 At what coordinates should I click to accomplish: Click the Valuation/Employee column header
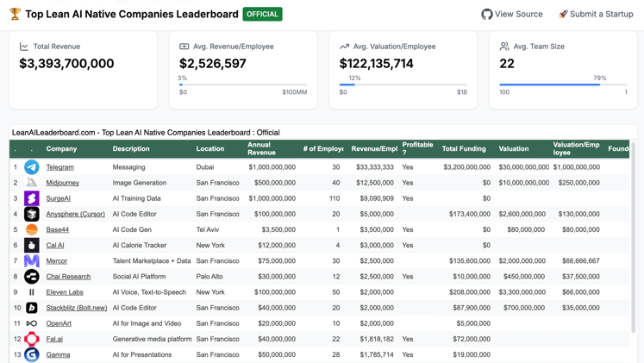(x=576, y=148)
